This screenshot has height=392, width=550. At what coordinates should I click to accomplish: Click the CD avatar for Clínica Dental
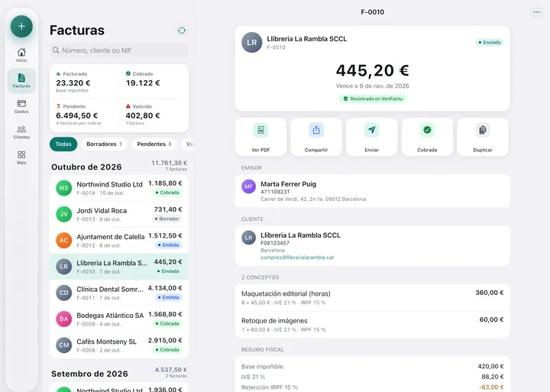coord(64,293)
